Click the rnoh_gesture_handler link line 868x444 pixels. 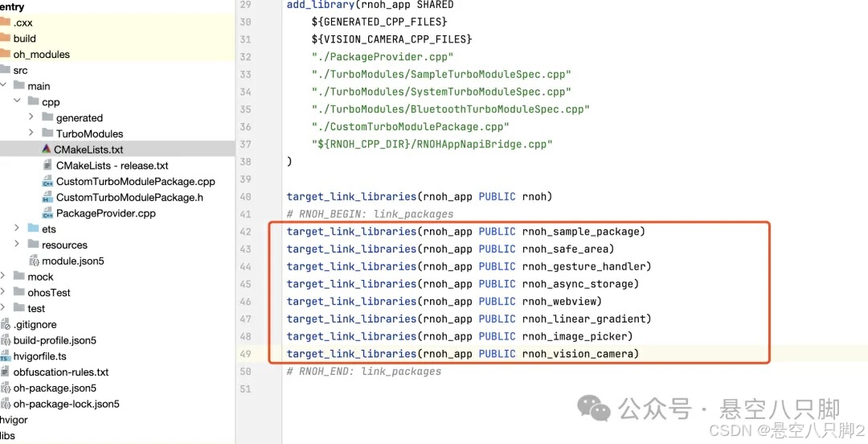point(469,266)
